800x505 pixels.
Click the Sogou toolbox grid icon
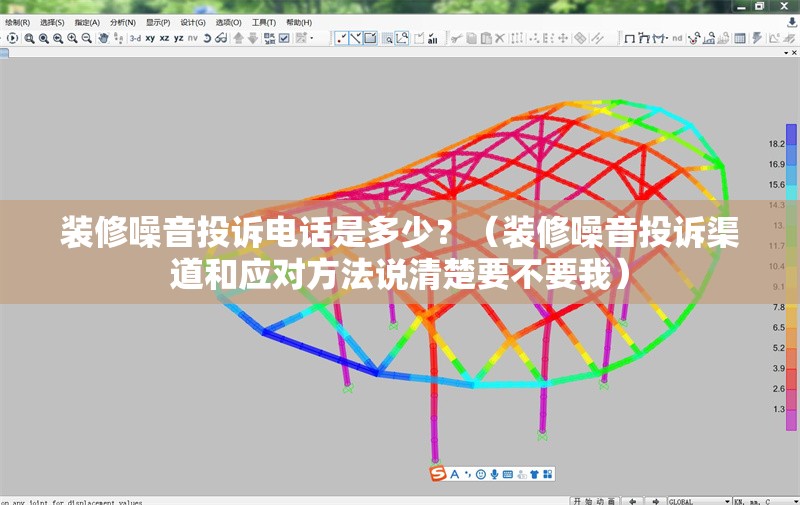[547, 474]
